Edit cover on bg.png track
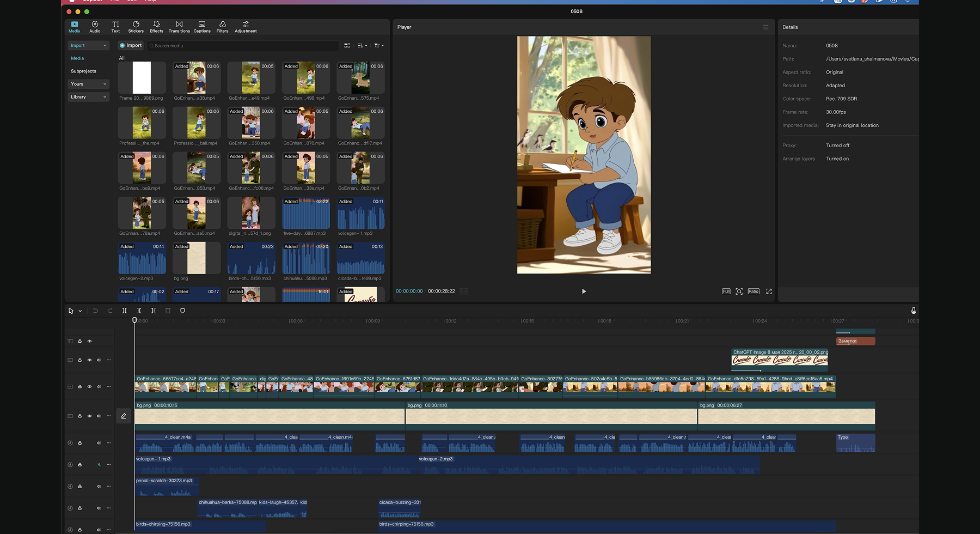Viewport: 980px width, 534px height. pyautogui.click(x=124, y=416)
